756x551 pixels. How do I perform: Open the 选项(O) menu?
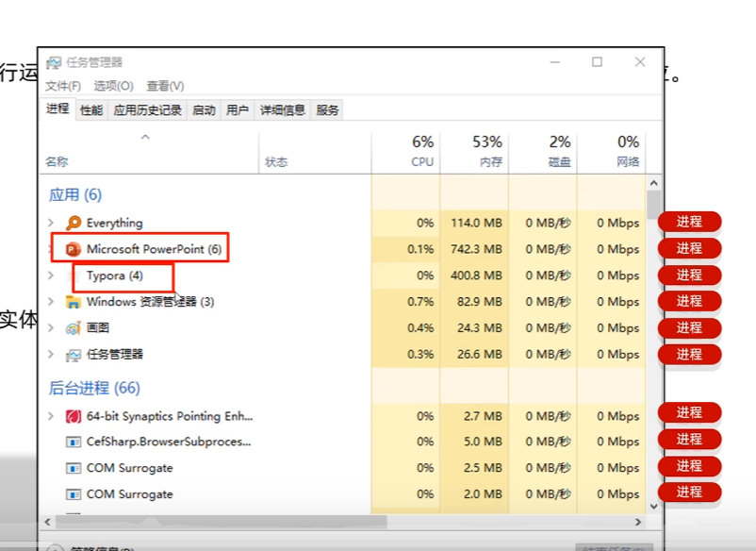[113, 86]
